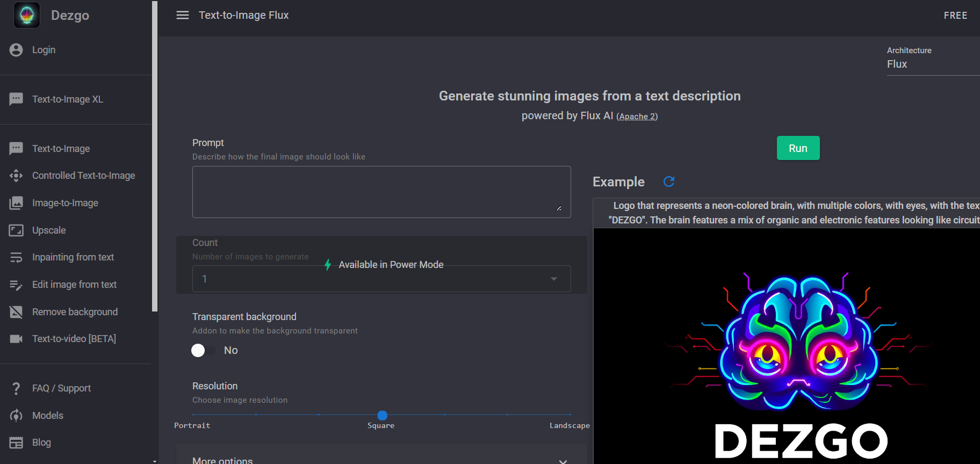Click the Models icon in sidebar
This screenshot has height=464, width=980.
pos(16,416)
